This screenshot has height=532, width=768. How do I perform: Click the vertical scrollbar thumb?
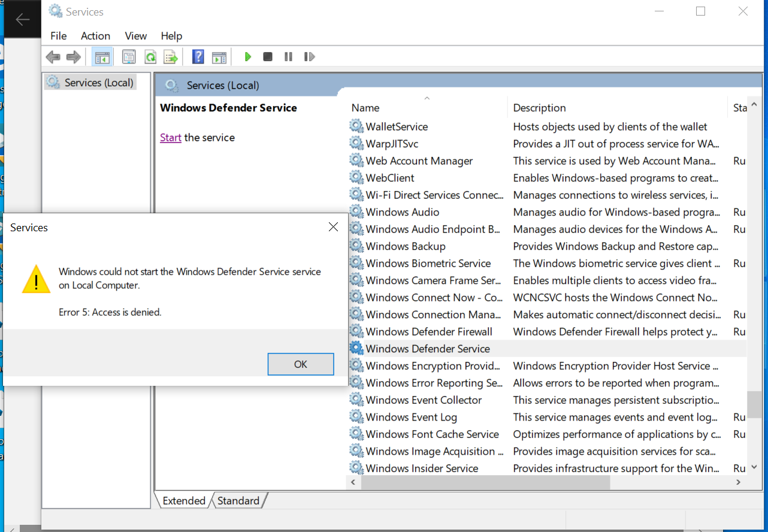[754, 405]
